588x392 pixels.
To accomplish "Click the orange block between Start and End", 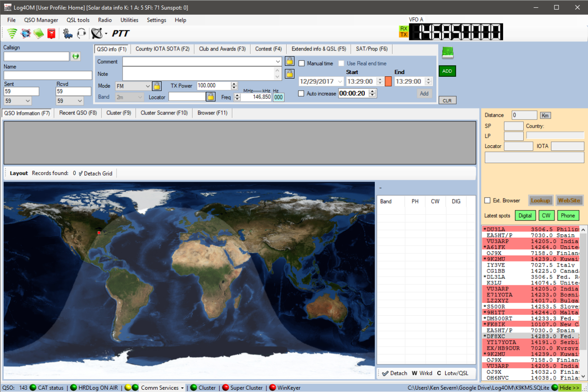I will pos(388,81).
